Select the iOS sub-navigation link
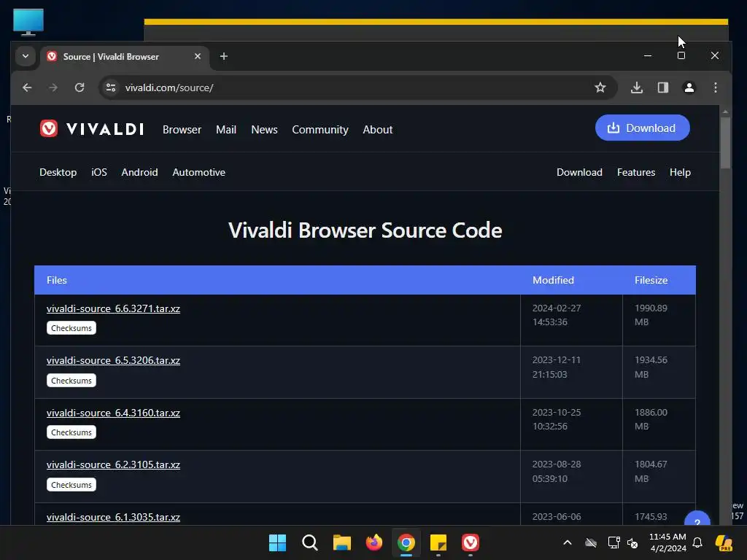747x560 pixels. 99,172
